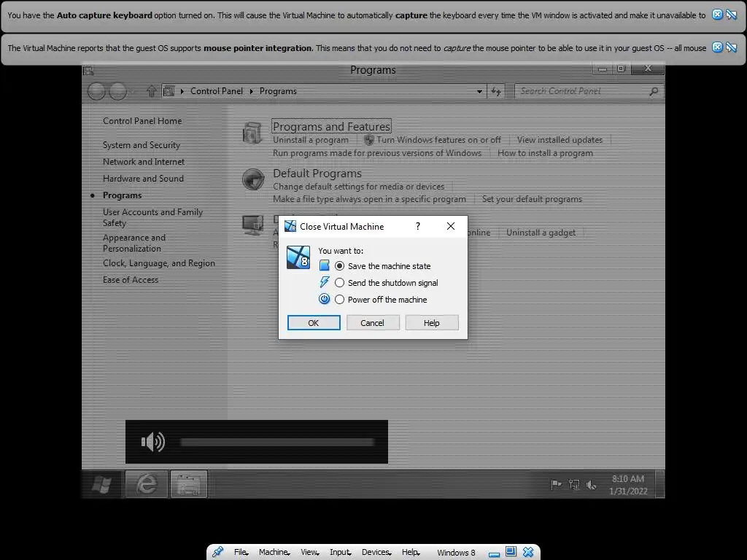
Task: Click Uninstall a gadget link
Action: point(541,233)
